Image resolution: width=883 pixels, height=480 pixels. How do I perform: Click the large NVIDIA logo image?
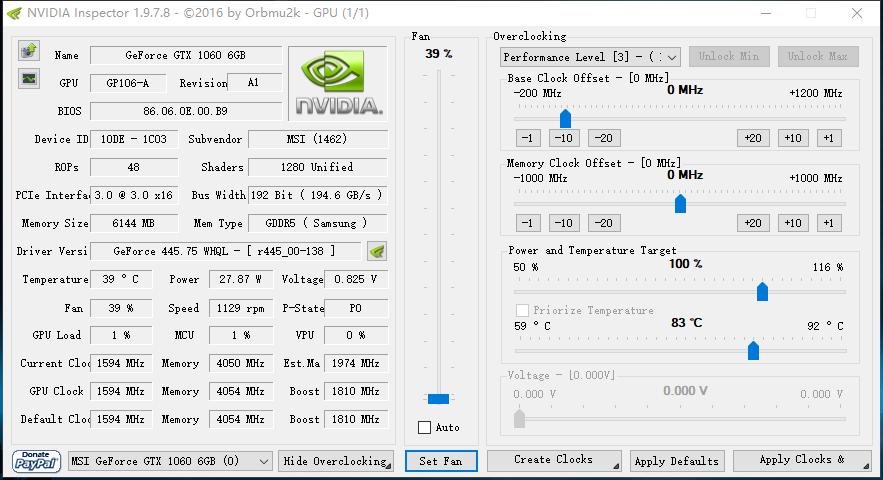[338, 82]
